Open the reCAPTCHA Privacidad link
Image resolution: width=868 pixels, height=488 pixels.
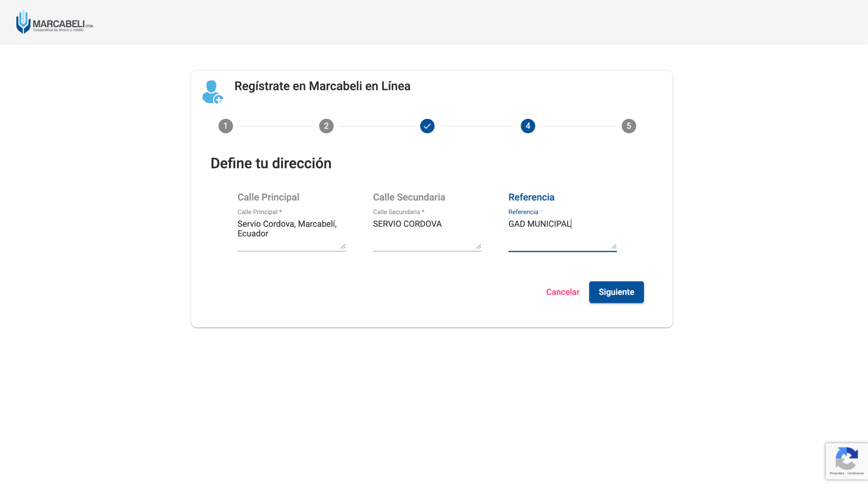(x=836, y=473)
